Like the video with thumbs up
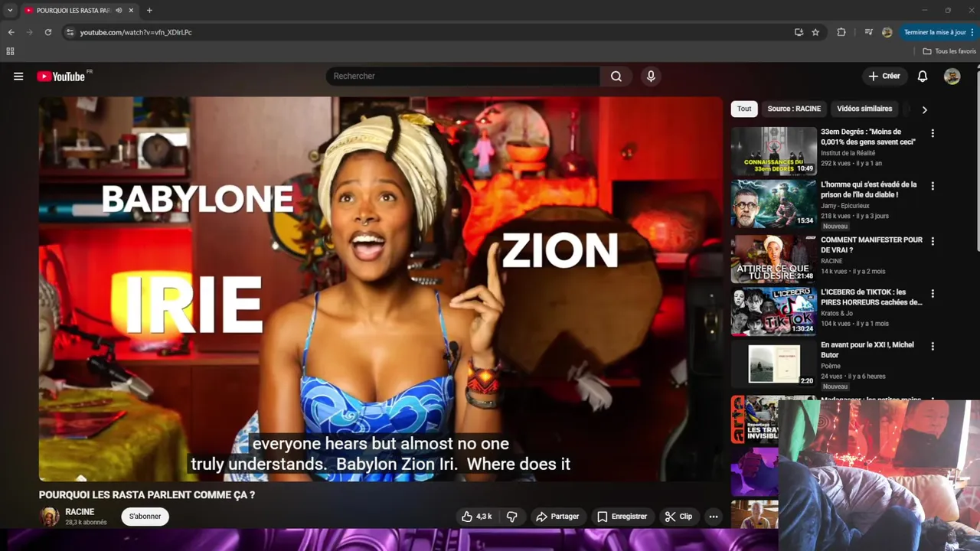The width and height of the screenshot is (980, 551). [476, 517]
